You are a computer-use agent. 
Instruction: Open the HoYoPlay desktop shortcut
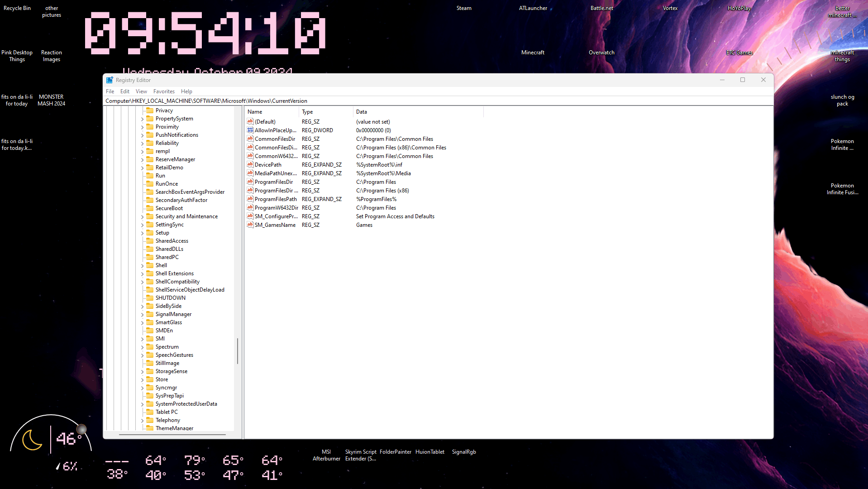coord(739,8)
